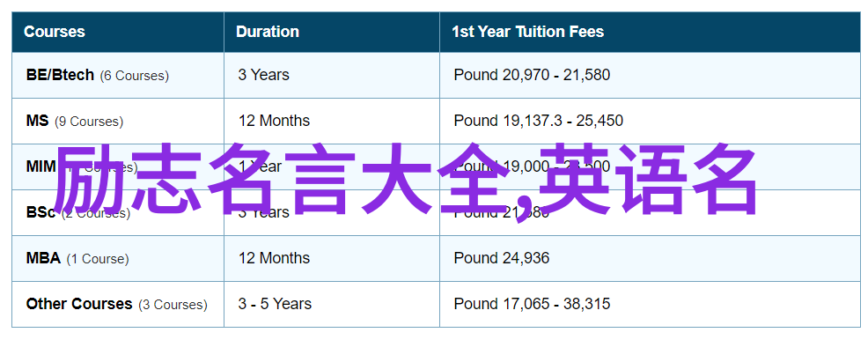Click the purple Chinese overlay text
Viewport: 868px width, 340px height.
point(405,180)
